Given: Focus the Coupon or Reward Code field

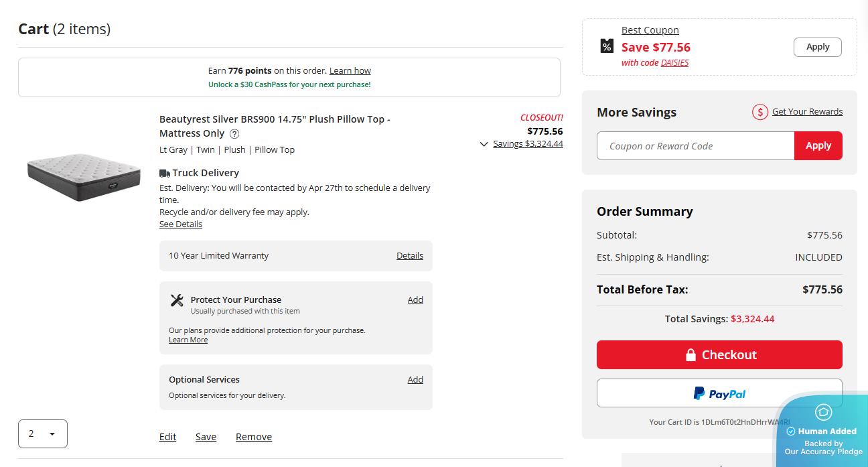Looking at the screenshot, I should coord(695,145).
